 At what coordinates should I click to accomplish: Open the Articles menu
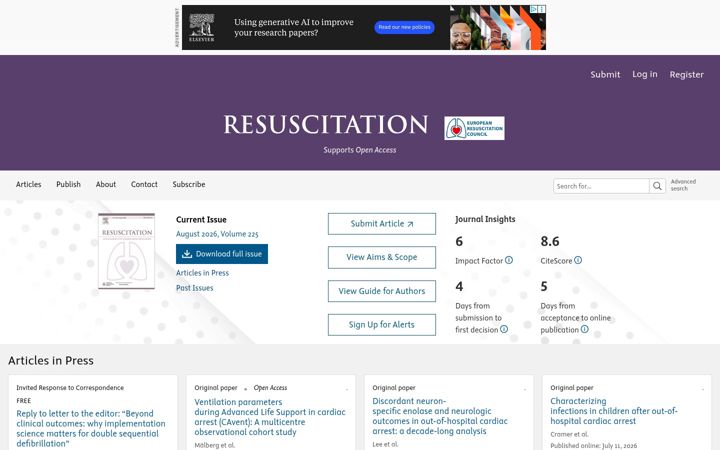28,184
